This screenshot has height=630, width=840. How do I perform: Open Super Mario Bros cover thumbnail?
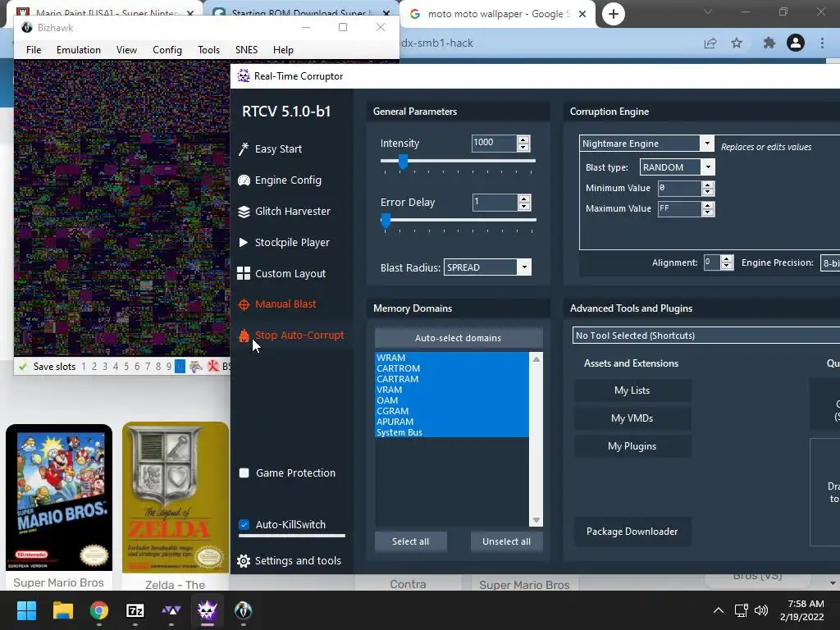(59, 498)
